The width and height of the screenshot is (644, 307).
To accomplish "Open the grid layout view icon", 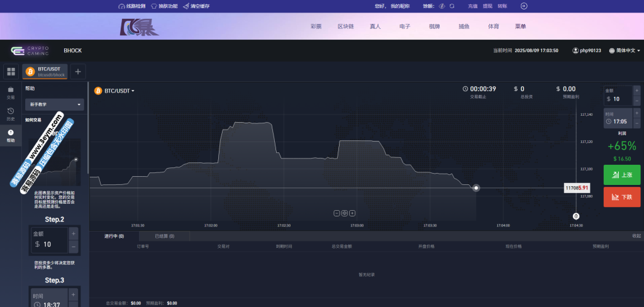I will coord(11,72).
